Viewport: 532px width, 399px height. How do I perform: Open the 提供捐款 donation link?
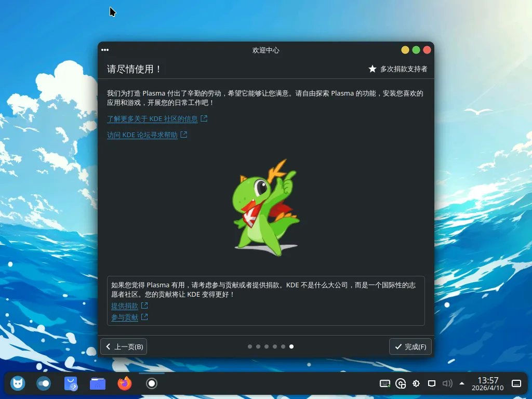pos(125,306)
